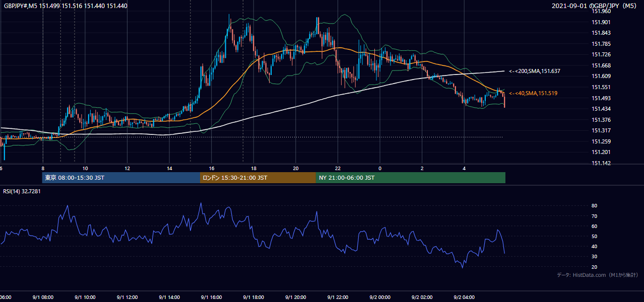Select the ロンドン 15:30-21:00 JST session bar
Screen dimensions: 644x302
(258, 178)
